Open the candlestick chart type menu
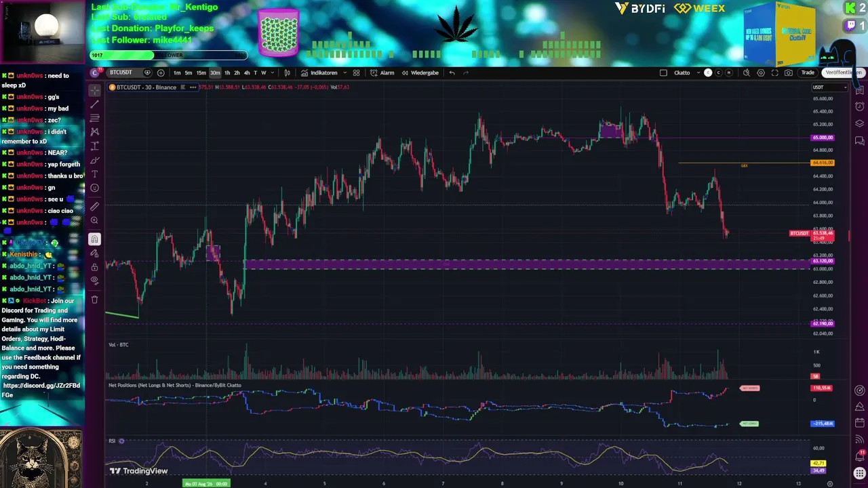868x488 pixels. pos(288,73)
